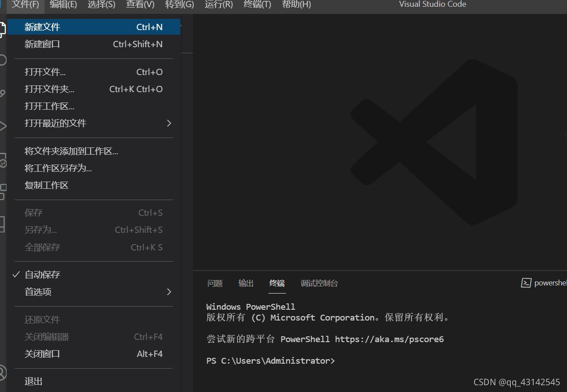Switch to the 调试控制台 panel tab

(319, 283)
